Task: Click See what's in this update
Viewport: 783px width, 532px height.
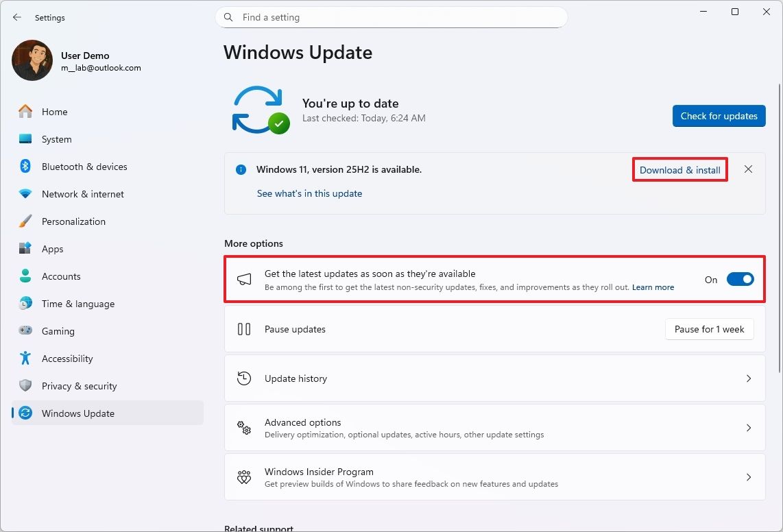Action: pos(309,193)
